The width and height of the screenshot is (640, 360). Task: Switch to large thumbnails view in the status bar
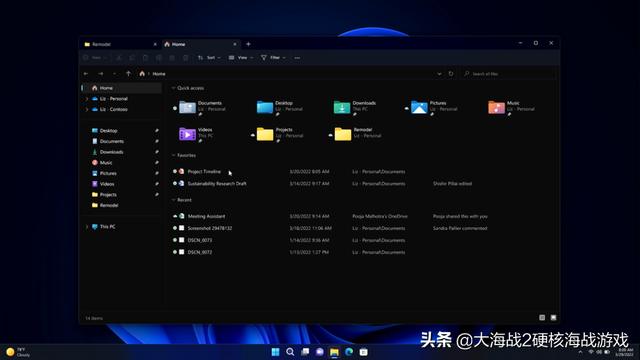coord(553,318)
